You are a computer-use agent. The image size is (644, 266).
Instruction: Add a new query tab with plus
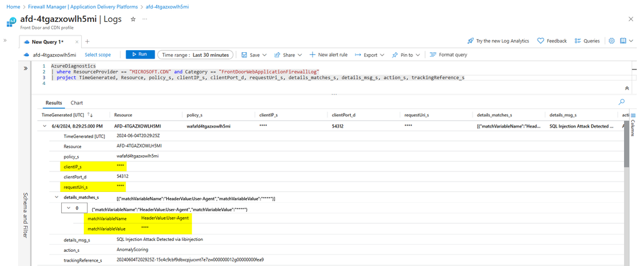(x=87, y=41)
